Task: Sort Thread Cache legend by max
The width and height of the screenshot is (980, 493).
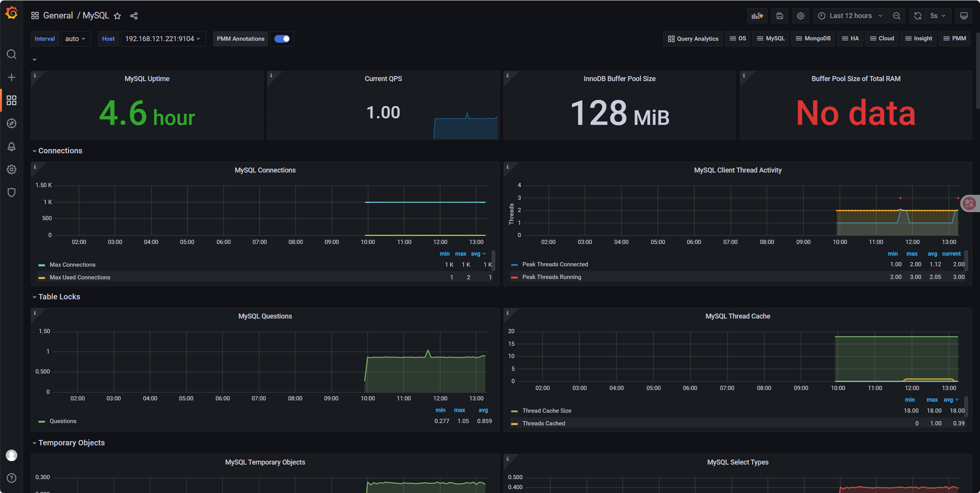Action: [932, 400]
